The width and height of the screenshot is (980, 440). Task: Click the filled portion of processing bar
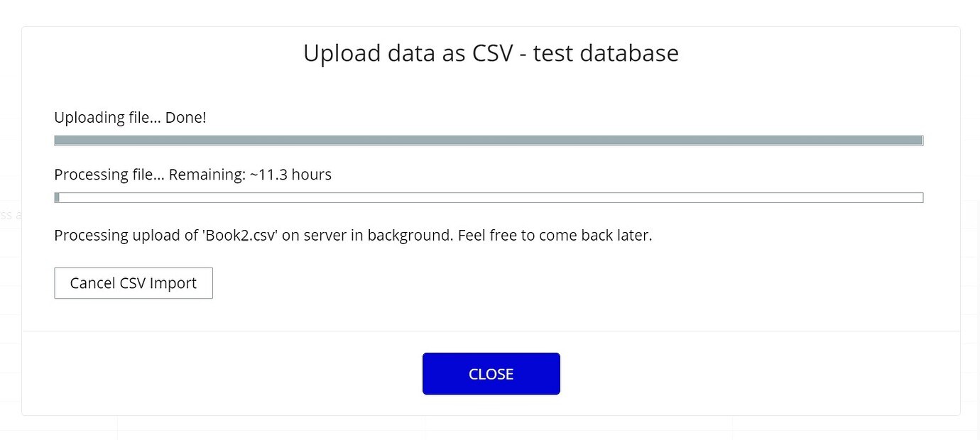point(57,197)
